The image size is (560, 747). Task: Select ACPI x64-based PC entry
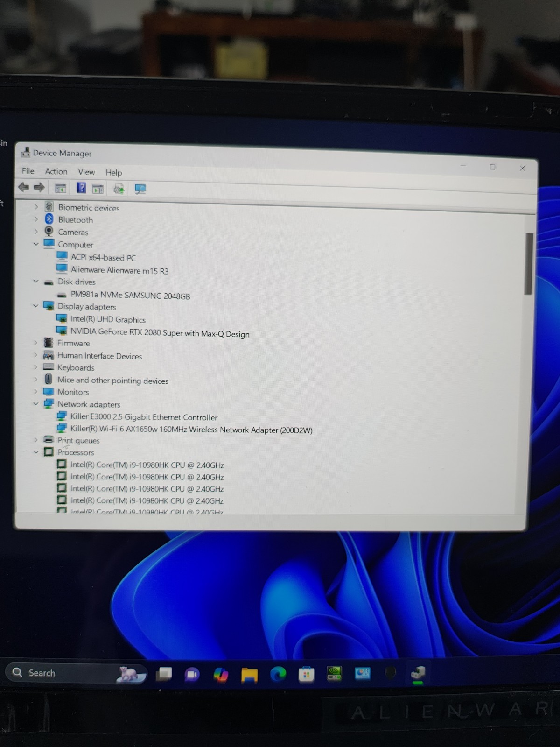click(x=103, y=257)
